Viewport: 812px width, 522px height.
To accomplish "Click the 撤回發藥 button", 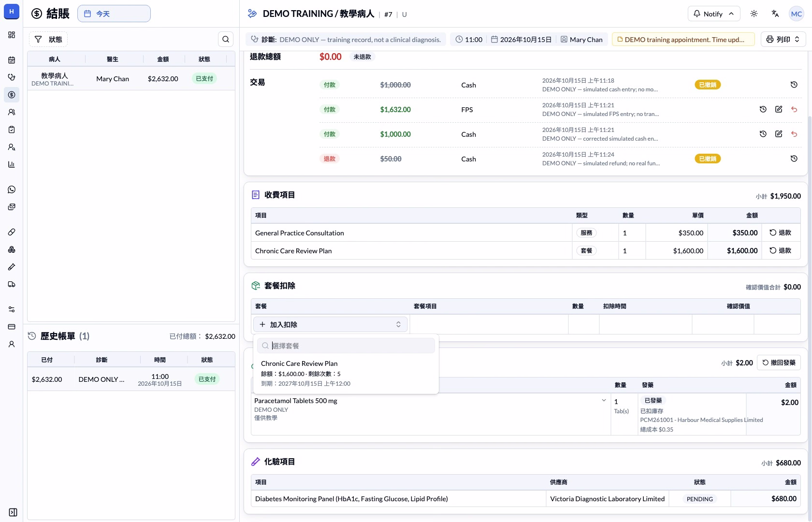I will 779,362.
